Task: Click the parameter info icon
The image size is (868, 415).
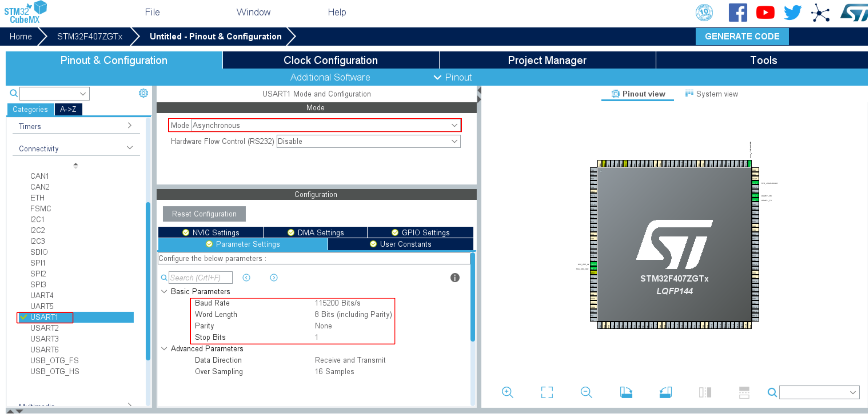Action: click(455, 277)
